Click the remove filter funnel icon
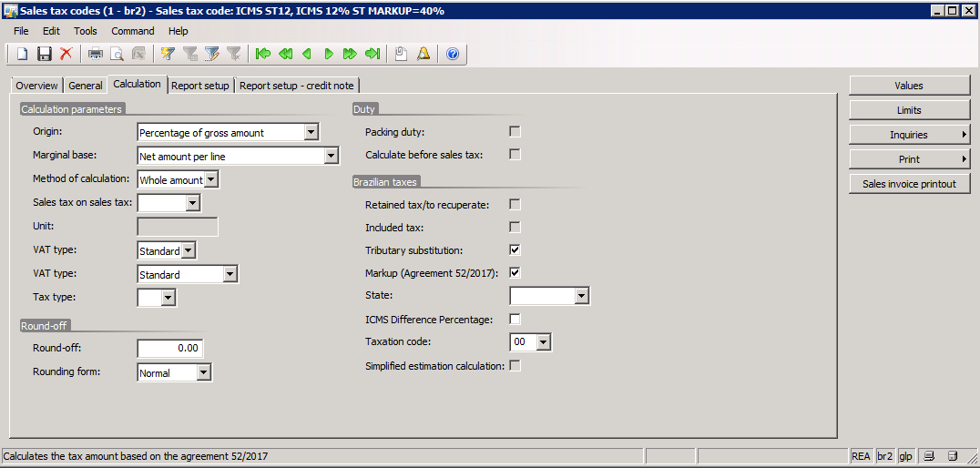Viewport: 980px width, 468px height. 233,55
